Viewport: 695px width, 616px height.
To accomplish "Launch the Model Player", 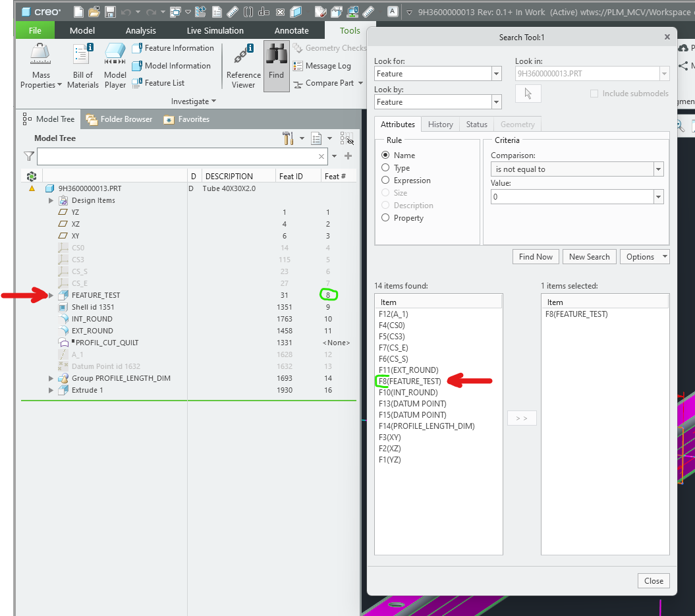I will point(115,63).
